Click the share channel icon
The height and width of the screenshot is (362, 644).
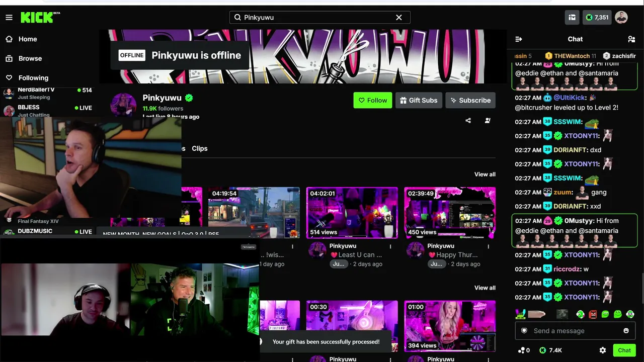(468, 121)
